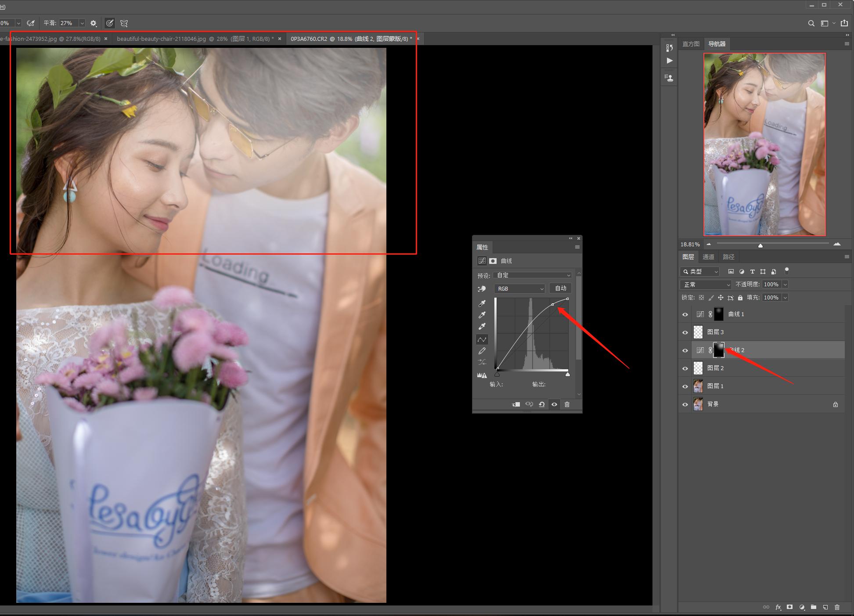Reset the curves adjustment to defaults
This screenshot has width=854, height=616.
[542, 404]
